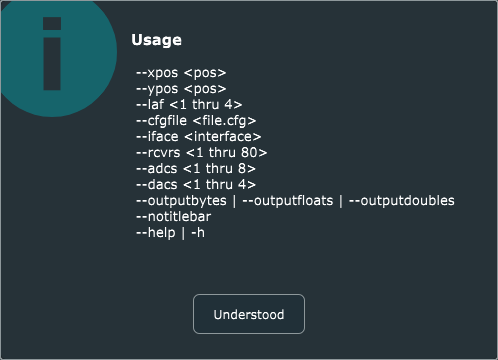Screen dimensions: 498x360
Task: Click the bold Usage heading
Action: pyautogui.click(x=156, y=40)
